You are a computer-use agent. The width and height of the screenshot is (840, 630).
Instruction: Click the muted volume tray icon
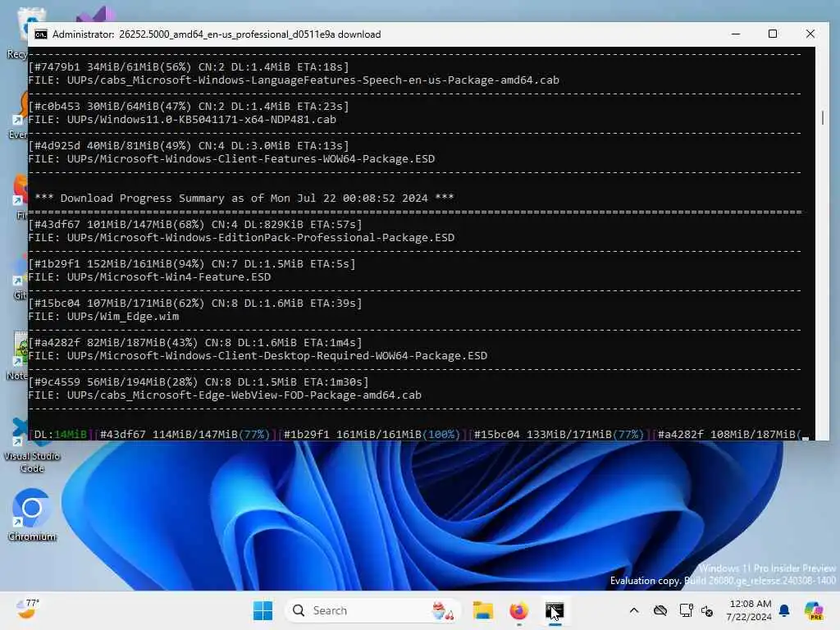(x=707, y=610)
